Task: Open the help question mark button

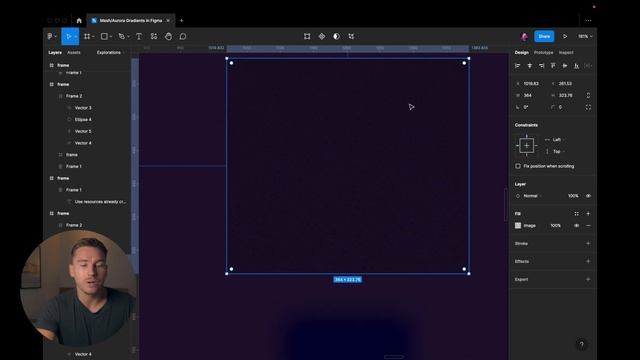Action: 582,344
